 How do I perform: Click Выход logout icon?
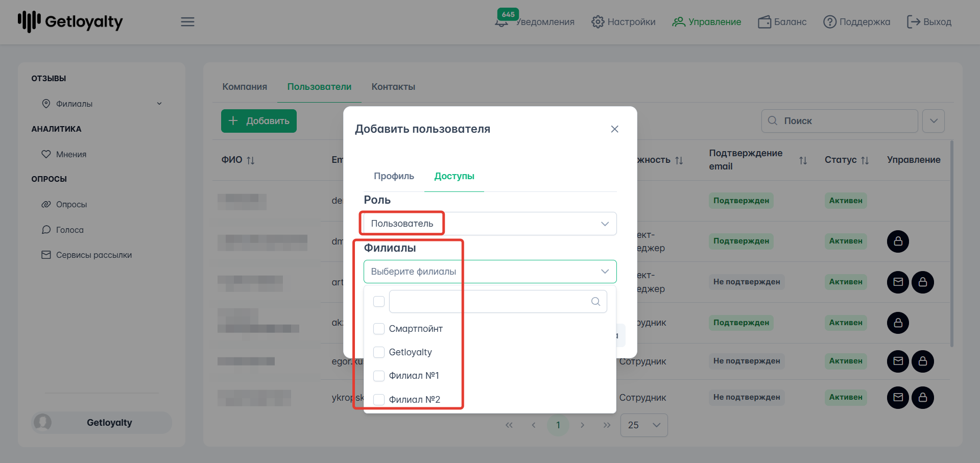(x=913, y=22)
